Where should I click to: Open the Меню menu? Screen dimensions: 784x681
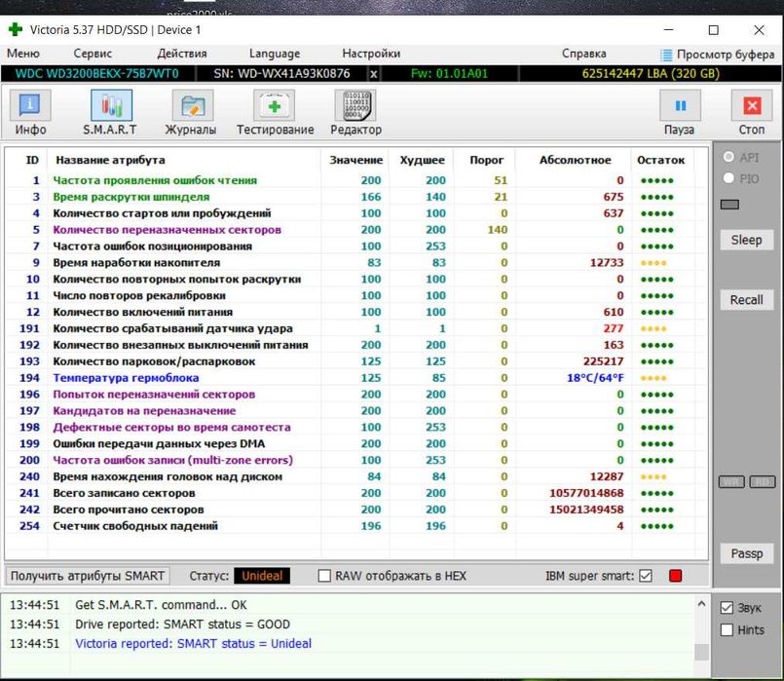point(23,54)
